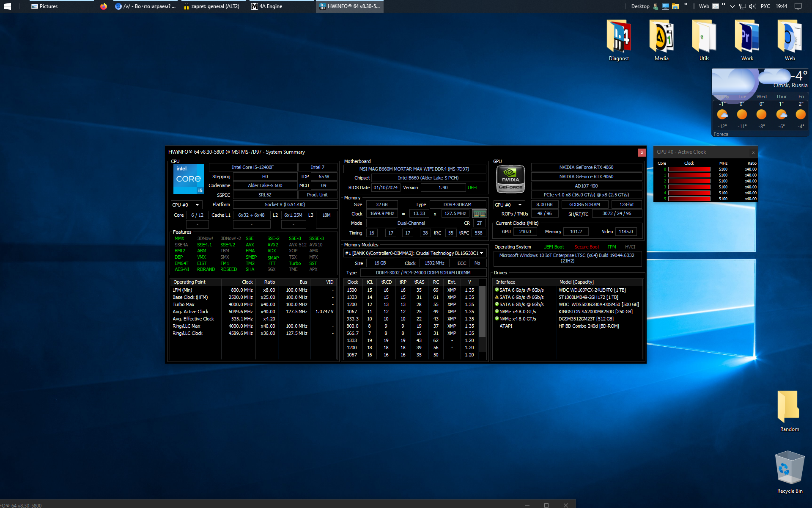Screen dimensions: 812x508
Task: Click the memory module icon beside 127.5 MHz
Action: pyautogui.click(x=479, y=214)
